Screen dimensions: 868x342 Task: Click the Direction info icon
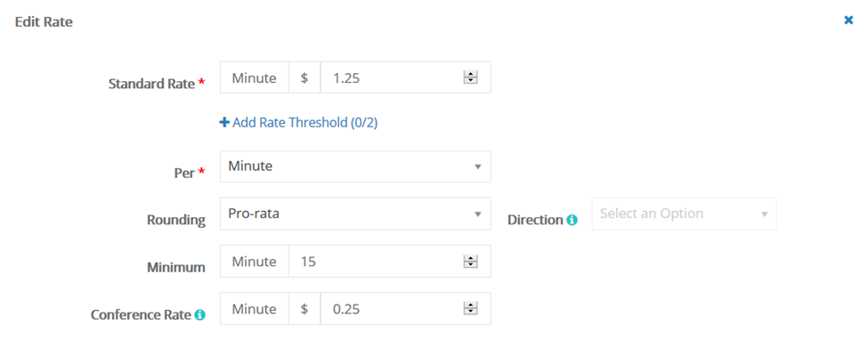pyautogui.click(x=572, y=220)
